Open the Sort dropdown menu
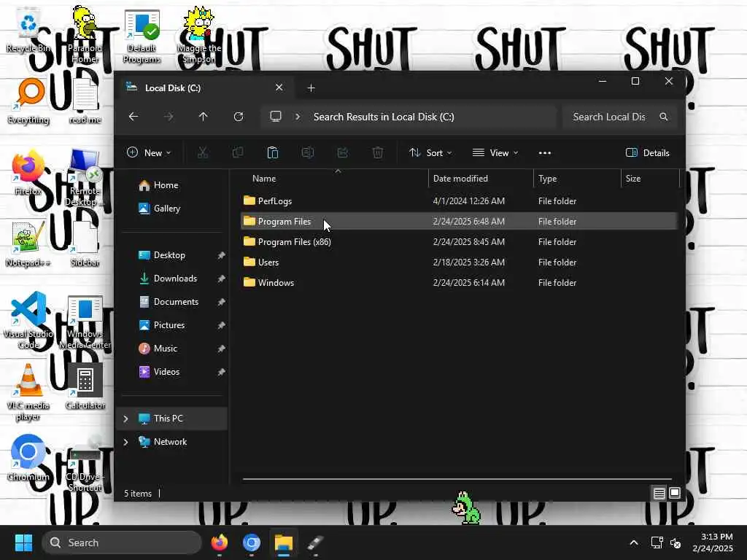 pos(430,153)
